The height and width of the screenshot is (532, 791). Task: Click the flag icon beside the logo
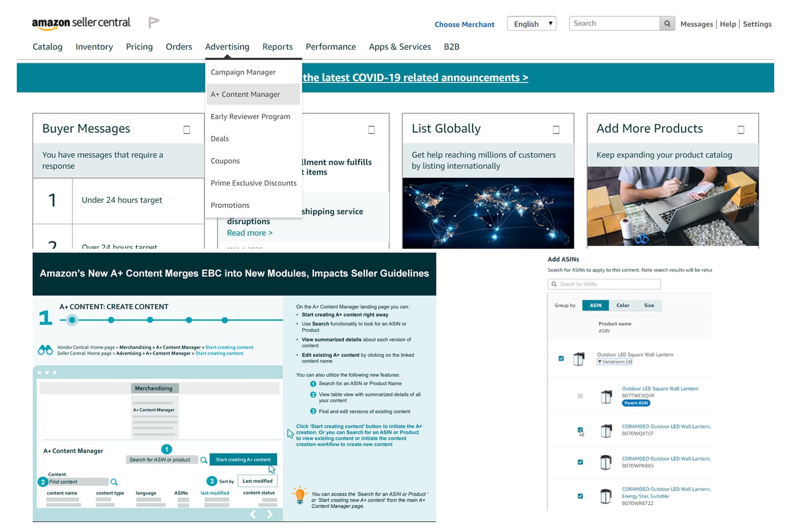(154, 22)
